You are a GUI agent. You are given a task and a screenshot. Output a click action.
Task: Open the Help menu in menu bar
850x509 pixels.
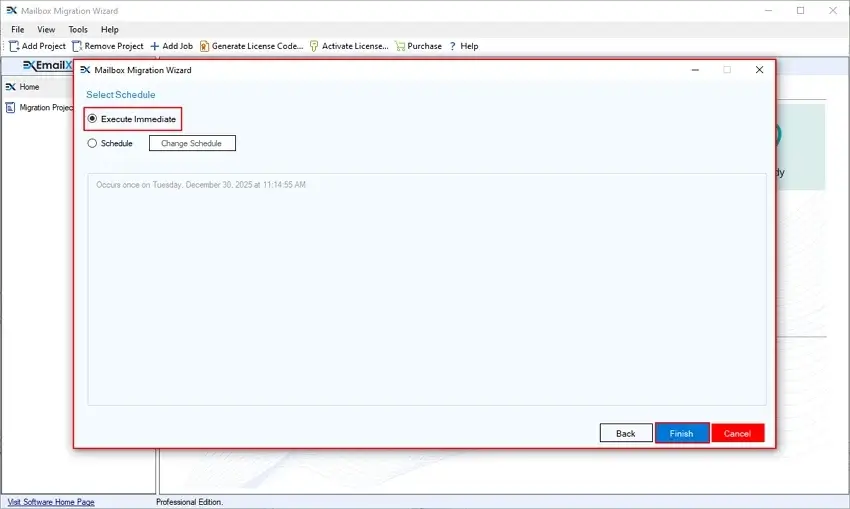pyautogui.click(x=110, y=29)
